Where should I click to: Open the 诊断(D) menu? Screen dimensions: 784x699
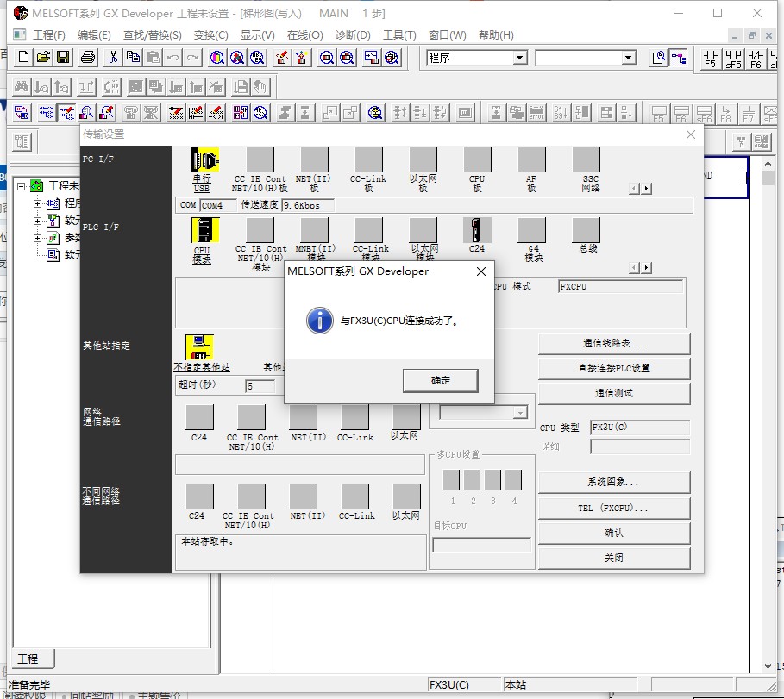[x=353, y=35]
